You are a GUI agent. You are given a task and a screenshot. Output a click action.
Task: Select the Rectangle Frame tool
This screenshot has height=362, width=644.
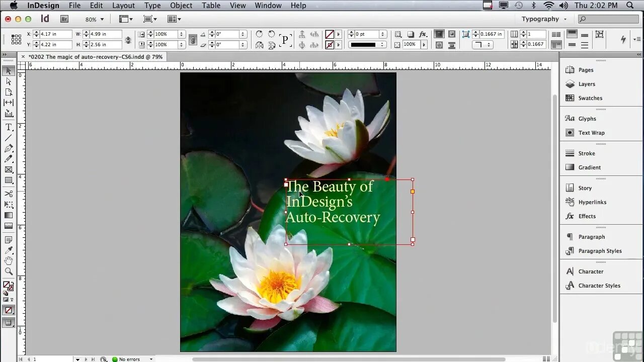9,169
